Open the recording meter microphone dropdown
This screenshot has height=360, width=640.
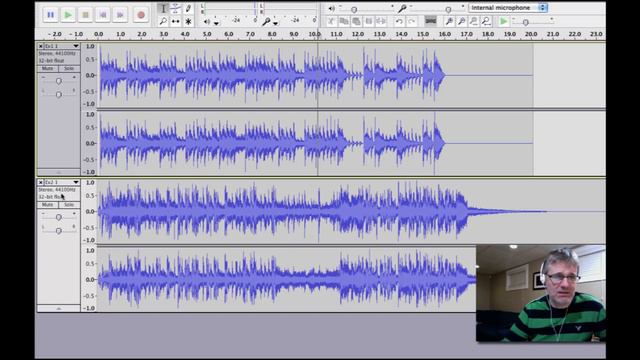point(276,23)
